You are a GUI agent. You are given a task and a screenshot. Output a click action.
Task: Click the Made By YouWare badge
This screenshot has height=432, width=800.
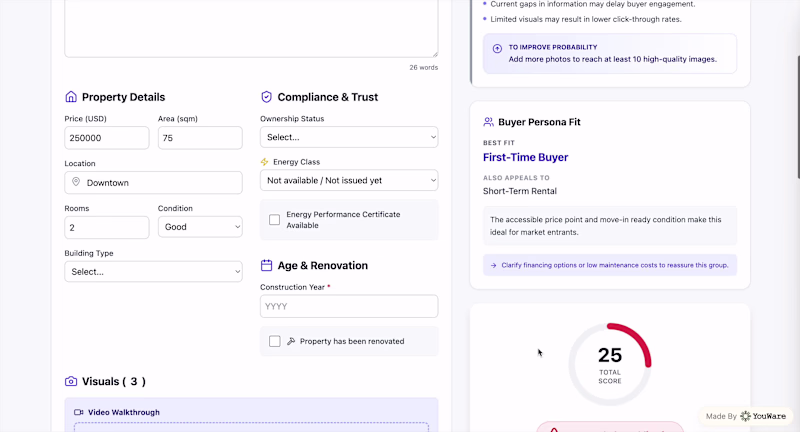745,416
